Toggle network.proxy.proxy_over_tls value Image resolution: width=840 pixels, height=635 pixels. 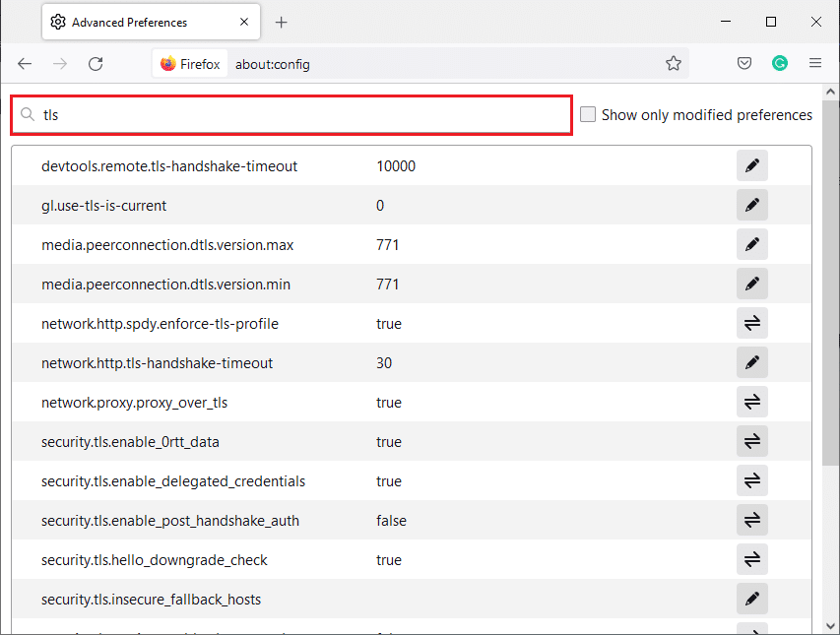(751, 402)
